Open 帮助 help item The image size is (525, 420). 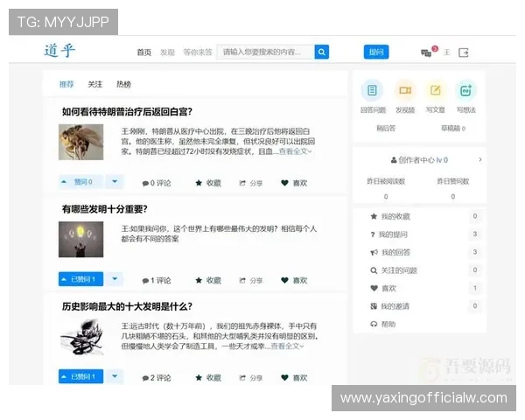(383, 325)
